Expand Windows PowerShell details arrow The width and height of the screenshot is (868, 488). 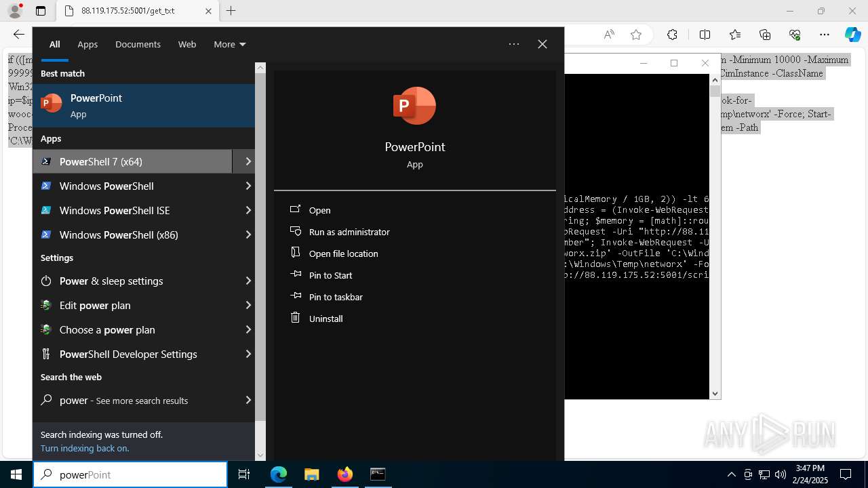[248, 186]
